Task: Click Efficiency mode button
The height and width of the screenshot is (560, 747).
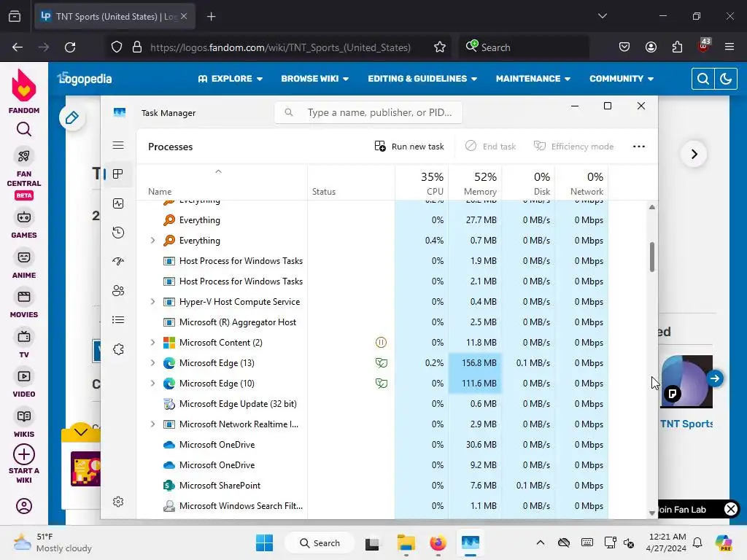Action: pos(573,146)
